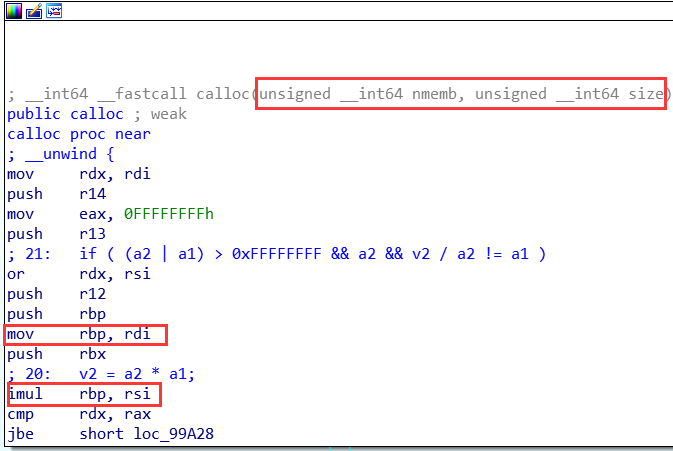Select instruction 'mov rdx, rdi'

(x=79, y=174)
